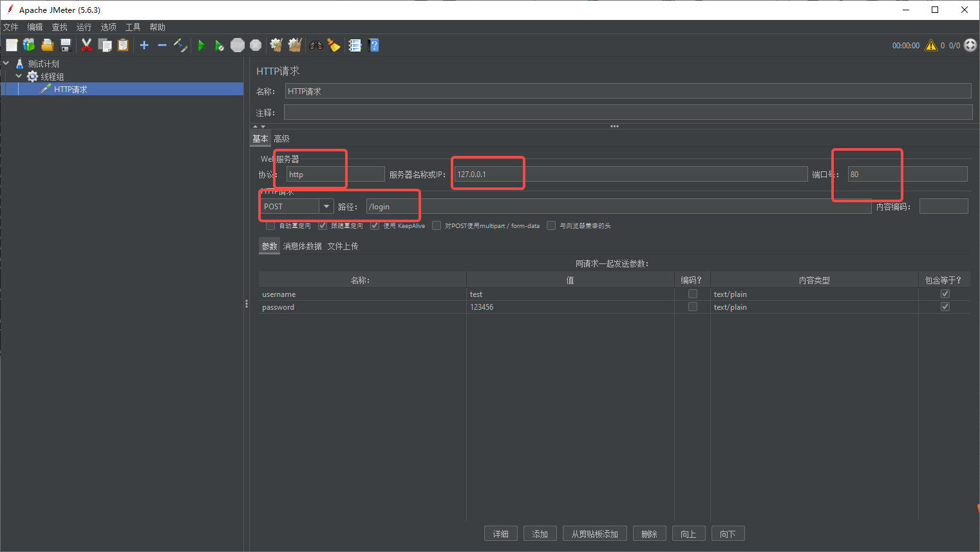
Task: Switch to the 高级 tab
Action: pyautogui.click(x=281, y=138)
